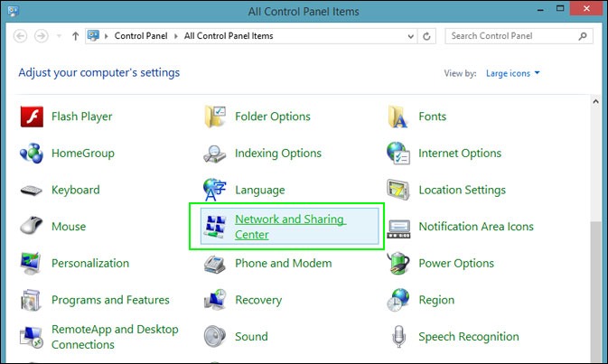The width and height of the screenshot is (608, 364).
Task: Open the Programs and Features link
Action: [x=110, y=300]
